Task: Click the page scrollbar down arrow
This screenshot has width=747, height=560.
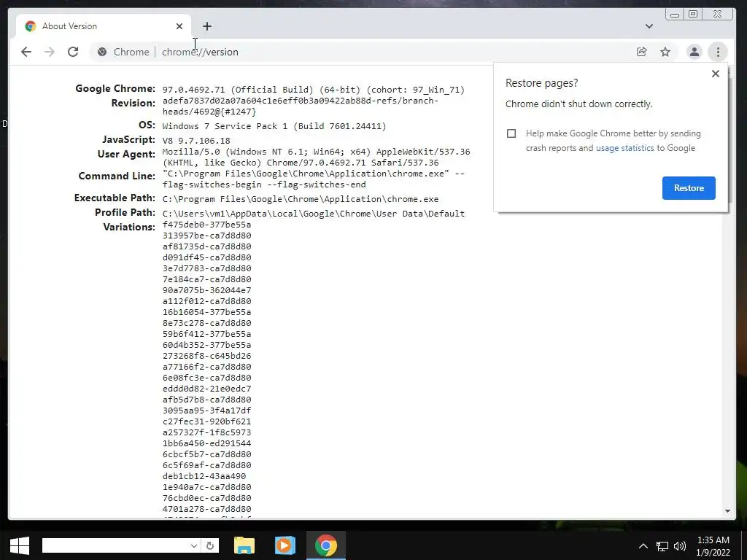Action: tap(727, 511)
